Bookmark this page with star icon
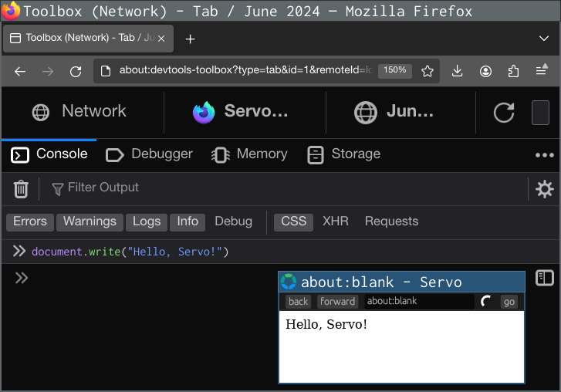The image size is (561, 392). 428,71
